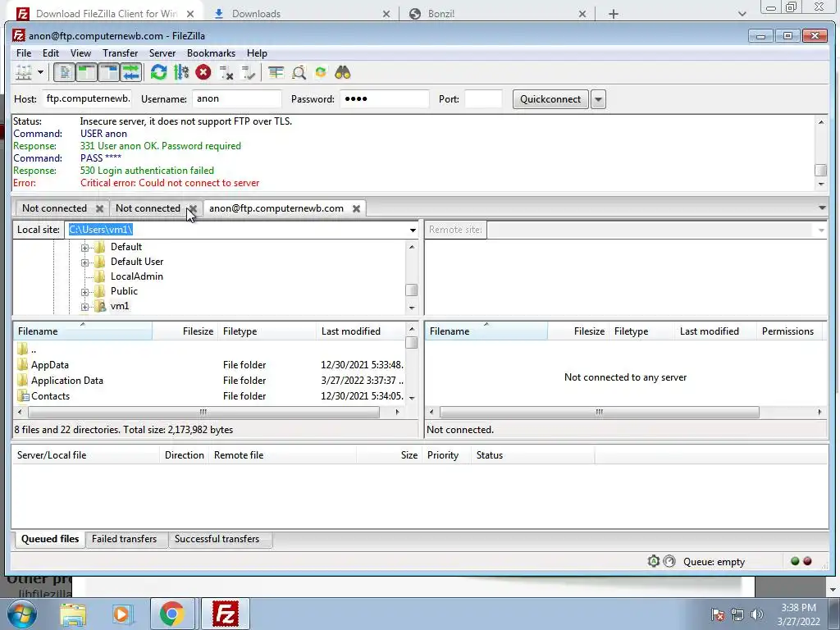This screenshot has width=840, height=630.
Task: Switch to the Successful transfers tab
Action: tap(217, 539)
